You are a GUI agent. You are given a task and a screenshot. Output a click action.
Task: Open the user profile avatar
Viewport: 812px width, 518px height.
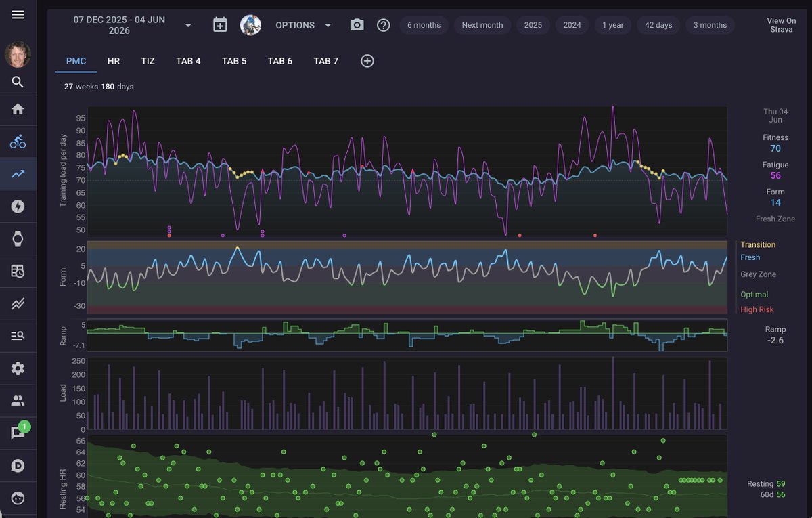(x=18, y=54)
